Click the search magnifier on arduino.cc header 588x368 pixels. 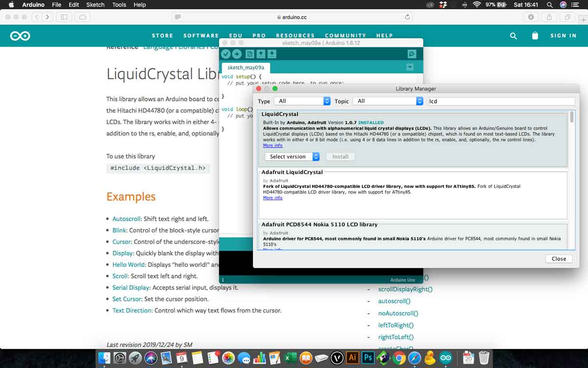(513, 36)
